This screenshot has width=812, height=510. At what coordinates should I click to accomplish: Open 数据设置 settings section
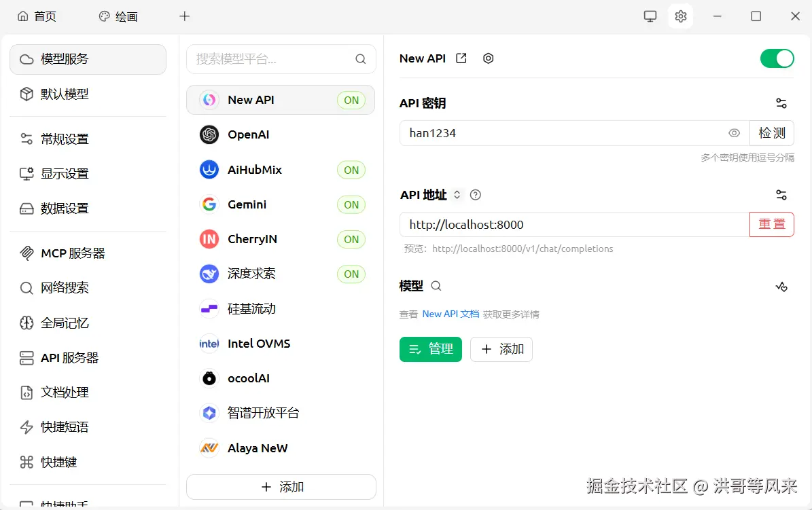coord(88,208)
